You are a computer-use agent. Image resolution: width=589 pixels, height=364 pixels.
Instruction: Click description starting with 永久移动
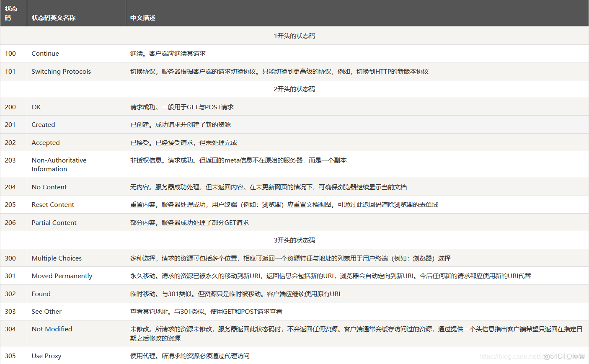pos(331,276)
